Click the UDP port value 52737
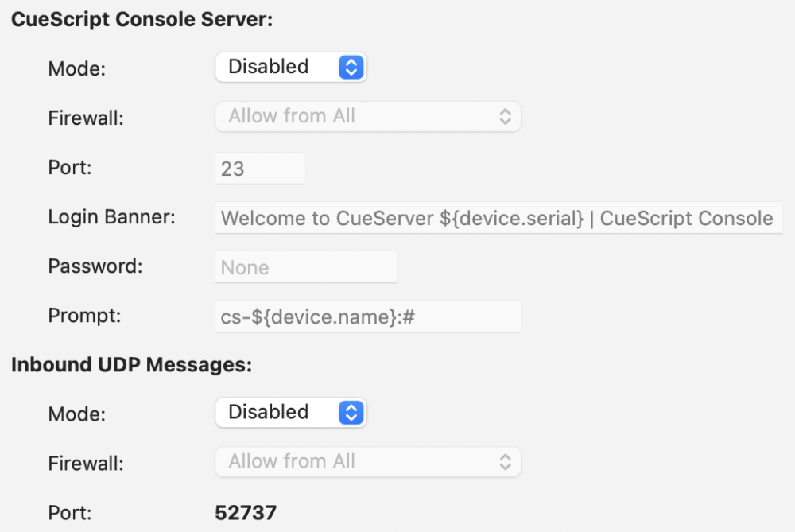The width and height of the screenshot is (795, 532). [246, 513]
